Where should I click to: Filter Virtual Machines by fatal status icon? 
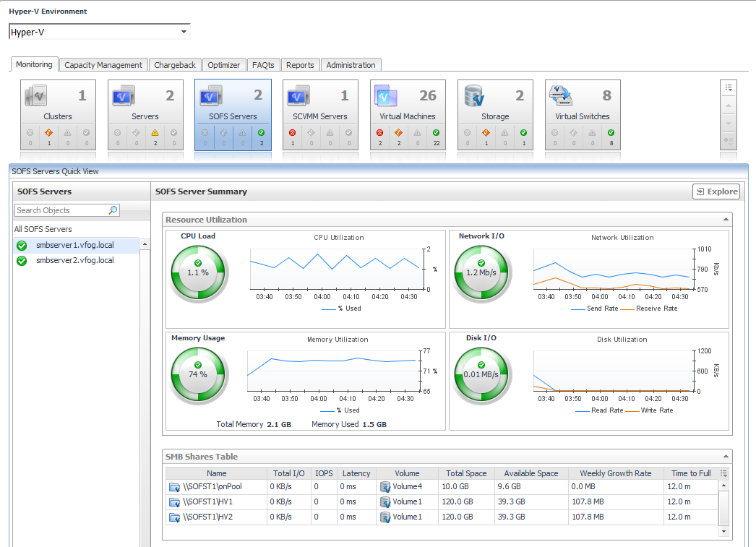point(380,132)
